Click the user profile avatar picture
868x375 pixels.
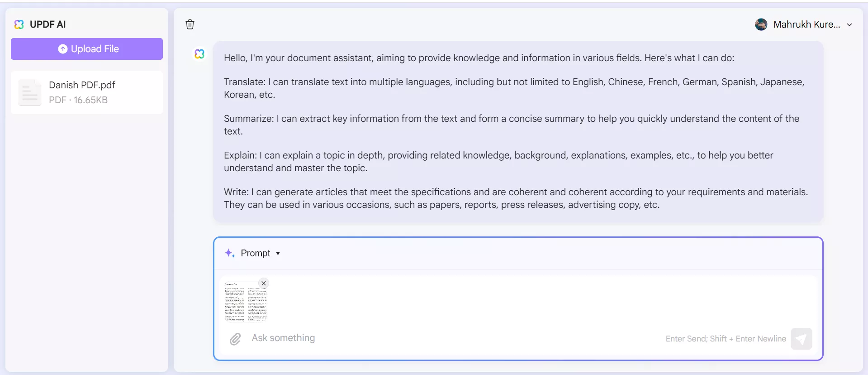coord(761,24)
